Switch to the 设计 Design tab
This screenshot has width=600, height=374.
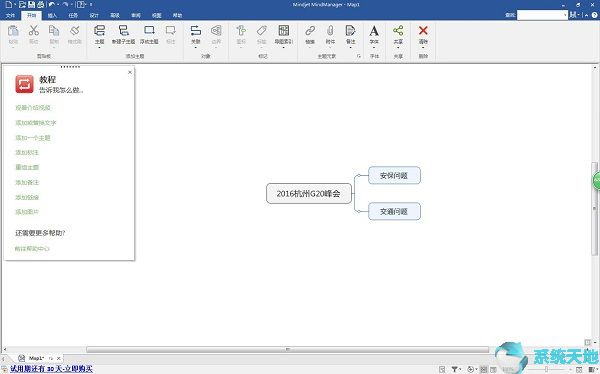pyautogui.click(x=94, y=15)
